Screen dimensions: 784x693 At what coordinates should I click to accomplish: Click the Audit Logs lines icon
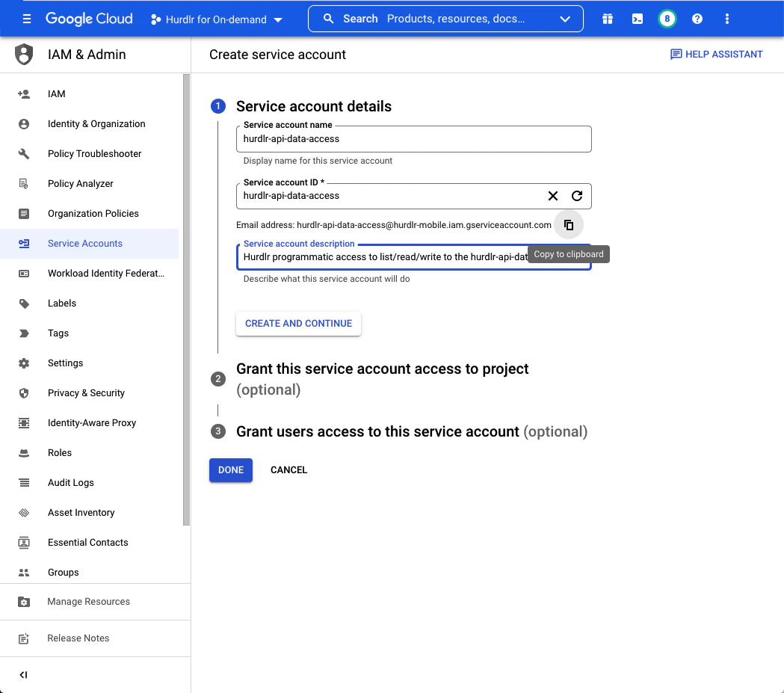(x=23, y=483)
